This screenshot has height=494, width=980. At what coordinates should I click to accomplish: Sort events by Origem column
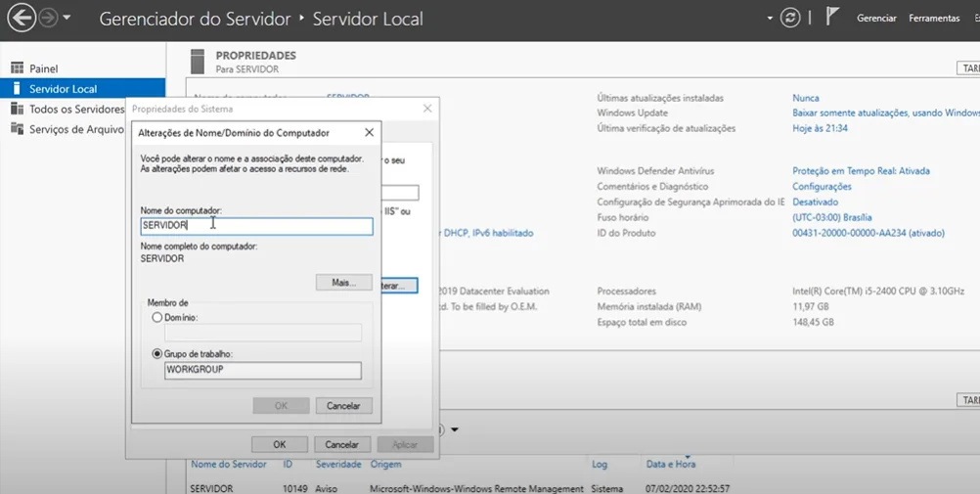pyautogui.click(x=385, y=464)
